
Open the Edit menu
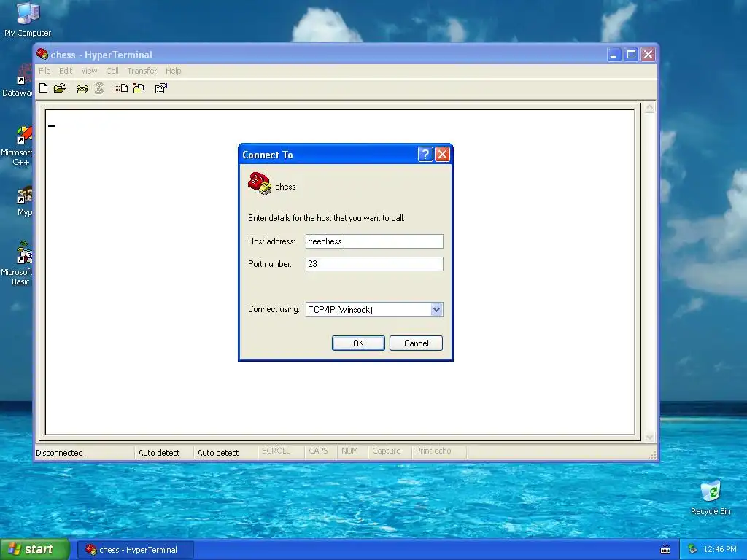pos(66,71)
